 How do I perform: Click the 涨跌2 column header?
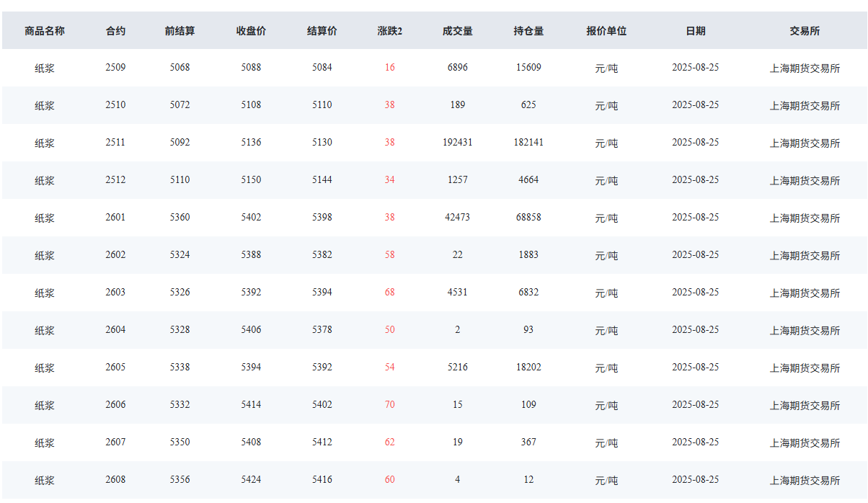click(390, 31)
